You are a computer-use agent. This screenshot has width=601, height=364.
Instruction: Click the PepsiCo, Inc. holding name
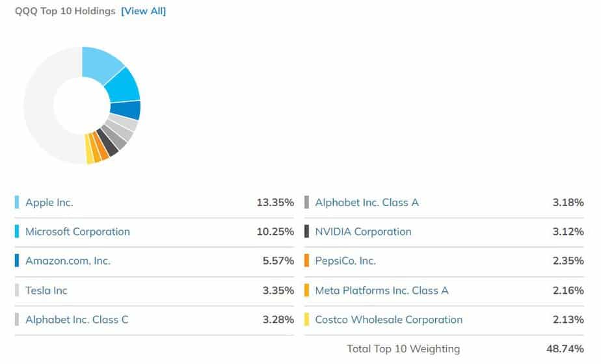click(345, 261)
